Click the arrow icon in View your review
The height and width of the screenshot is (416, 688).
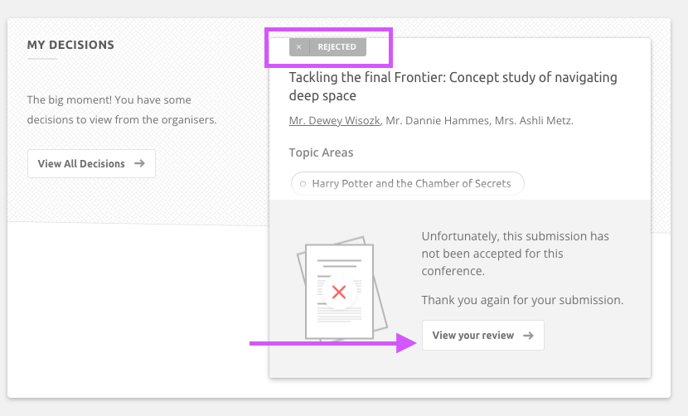(x=528, y=336)
